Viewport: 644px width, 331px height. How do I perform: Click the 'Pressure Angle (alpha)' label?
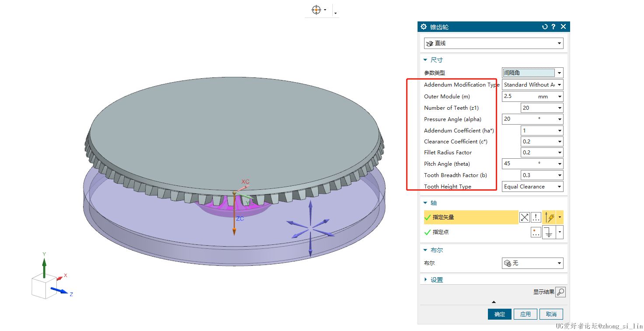[453, 119]
